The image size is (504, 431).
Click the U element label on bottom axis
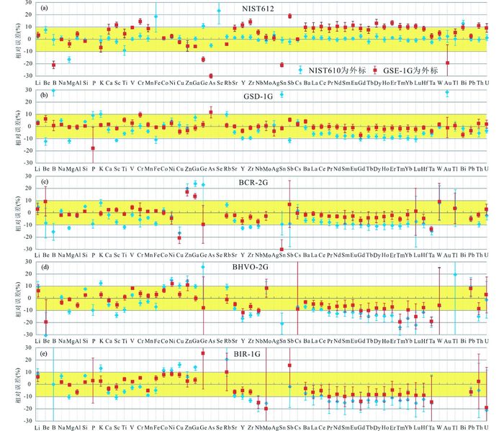pos(487,427)
